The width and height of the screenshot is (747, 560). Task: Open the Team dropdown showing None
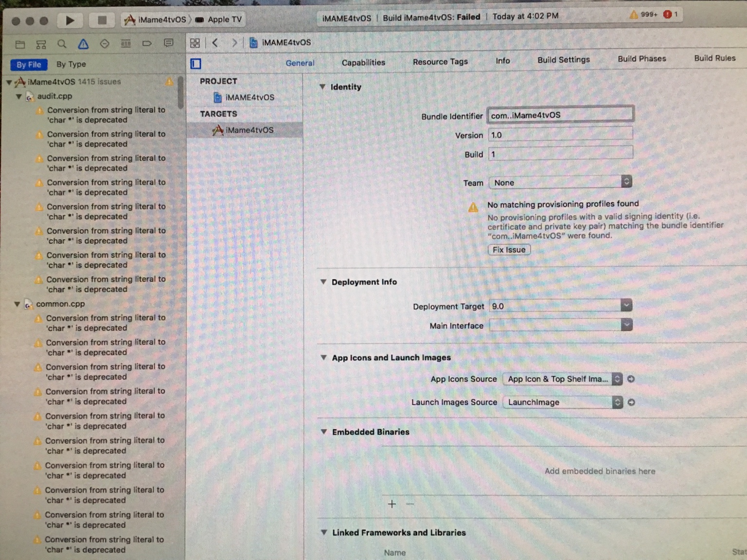pos(560,182)
